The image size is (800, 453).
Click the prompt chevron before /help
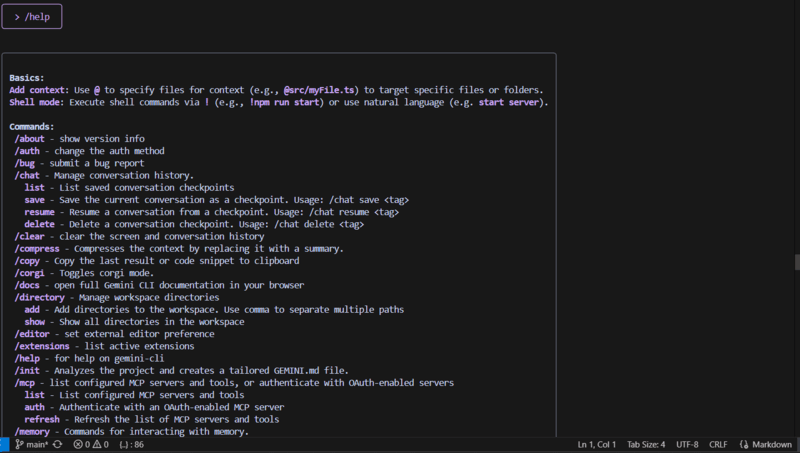17,17
